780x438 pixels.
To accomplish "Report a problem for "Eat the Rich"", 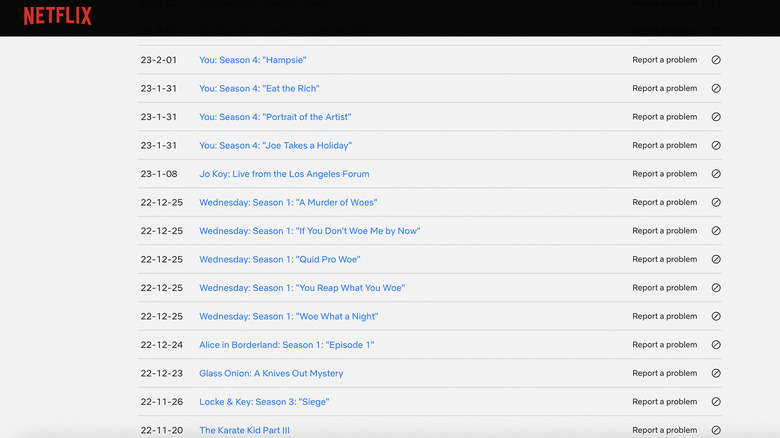I will point(665,88).
